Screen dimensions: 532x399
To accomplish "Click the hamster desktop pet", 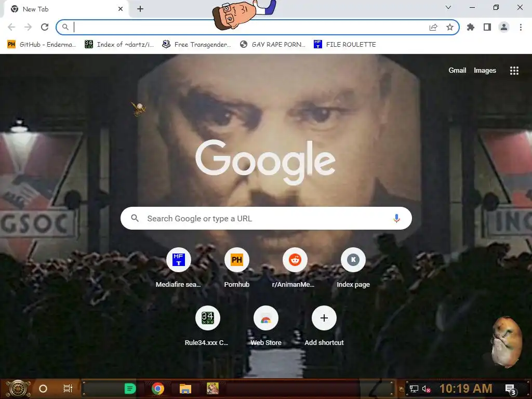I will (506, 342).
